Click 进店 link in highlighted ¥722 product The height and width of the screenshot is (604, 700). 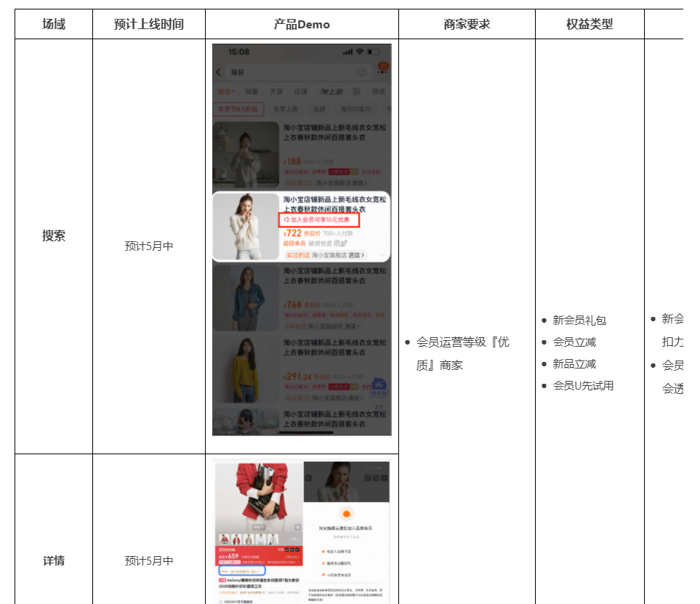coord(356,255)
